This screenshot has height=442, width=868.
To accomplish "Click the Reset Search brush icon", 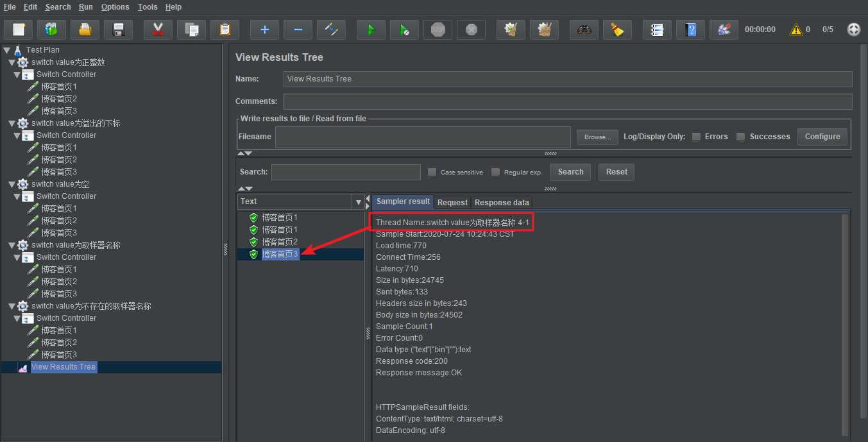I will (617, 30).
